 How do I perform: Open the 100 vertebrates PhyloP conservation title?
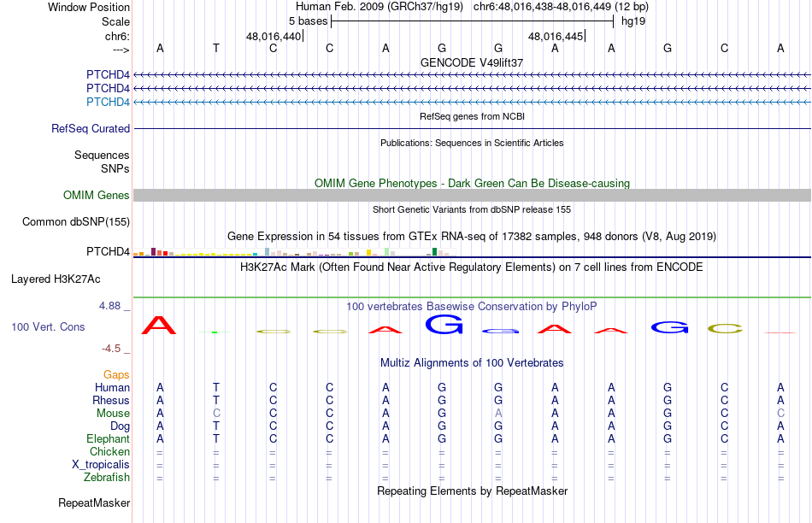(x=472, y=307)
